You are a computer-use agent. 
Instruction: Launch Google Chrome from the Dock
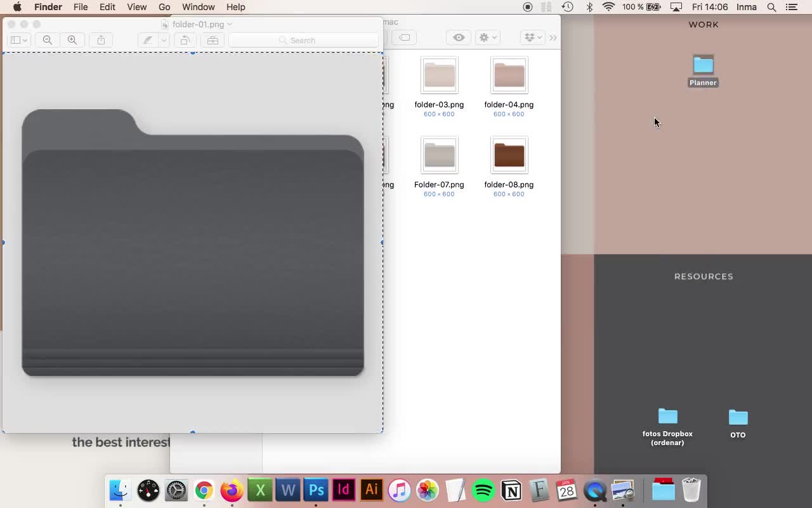click(204, 490)
